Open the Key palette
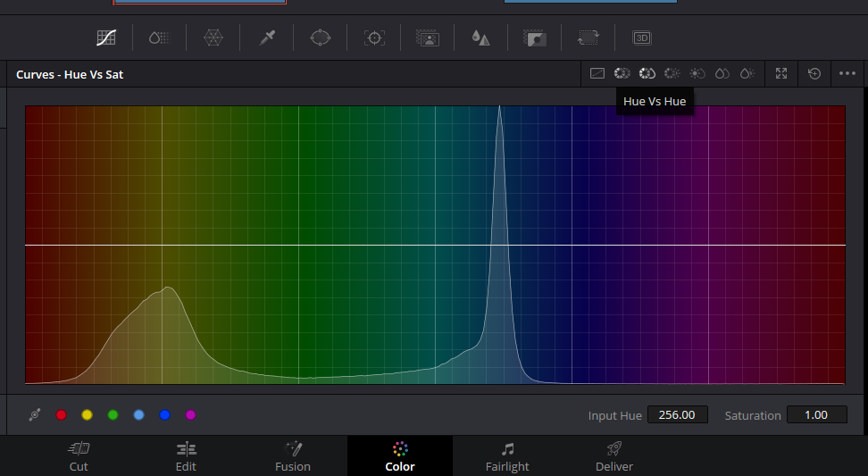Image resolution: width=868 pixels, height=476 pixels. 535,38
